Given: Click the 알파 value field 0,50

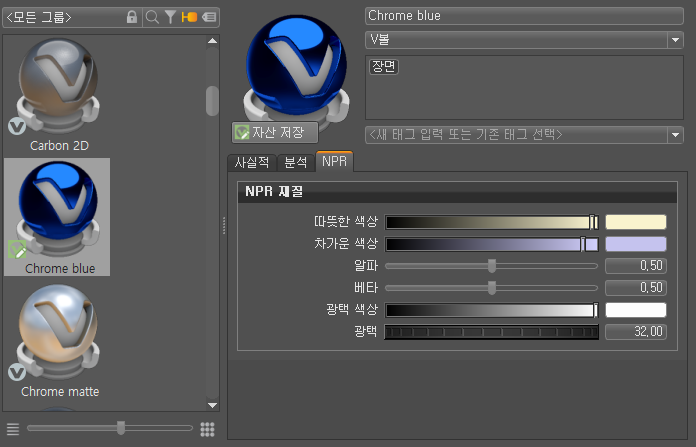Looking at the screenshot, I should (636, 266).
